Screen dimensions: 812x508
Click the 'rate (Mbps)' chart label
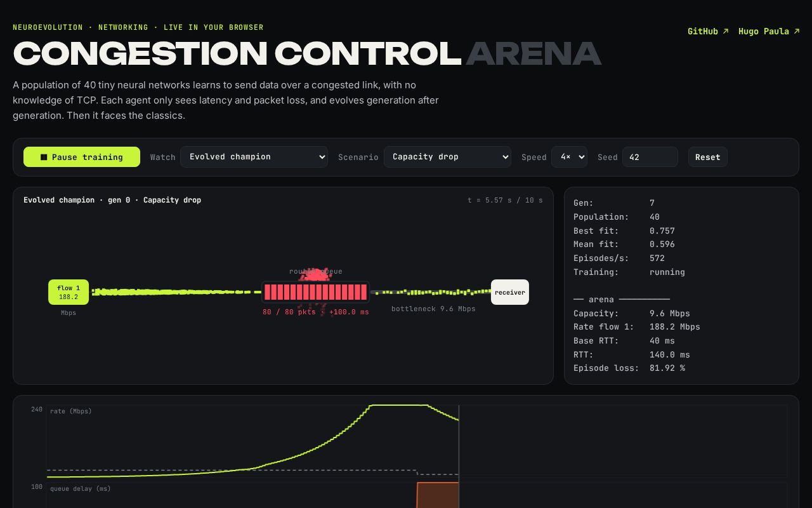pos(71,411)
